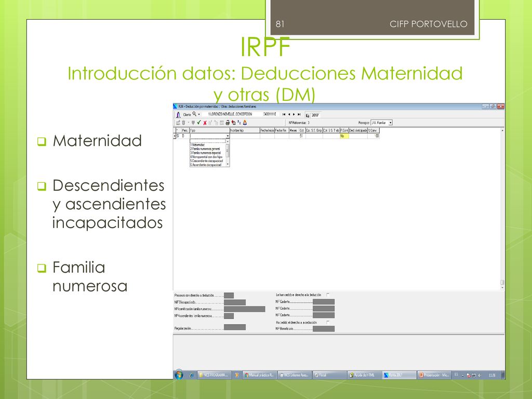
Task: Open the Tipo cell dropdown arrow
Action: tap(228, 136)
